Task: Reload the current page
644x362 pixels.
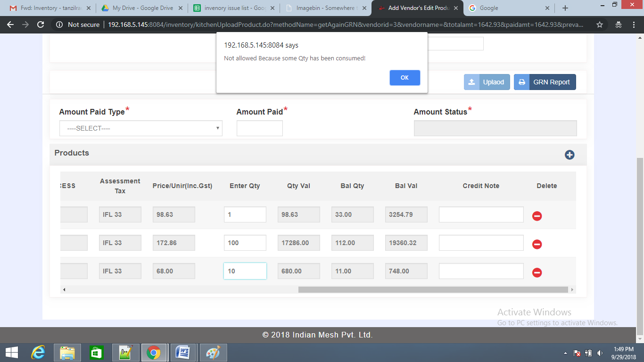Action: 41,25
